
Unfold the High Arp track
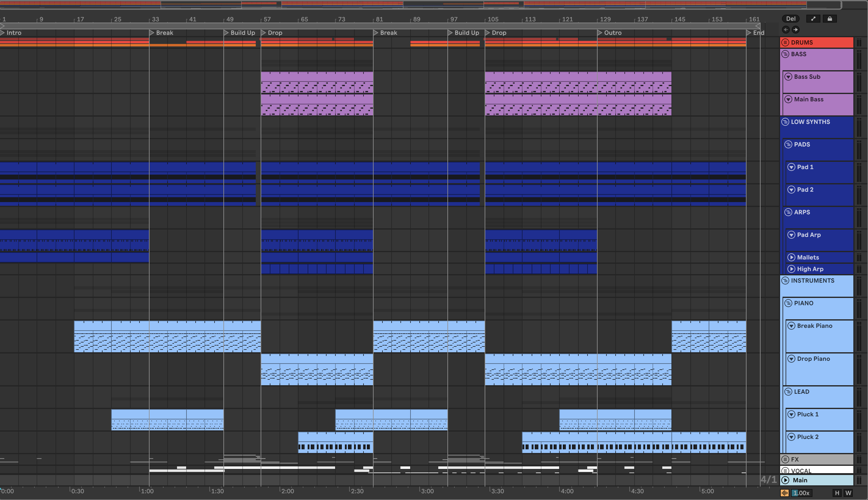point(791,269)
